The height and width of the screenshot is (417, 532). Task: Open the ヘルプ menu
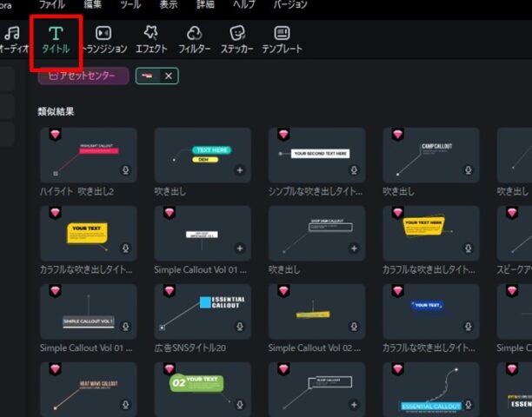click(244, 5)
